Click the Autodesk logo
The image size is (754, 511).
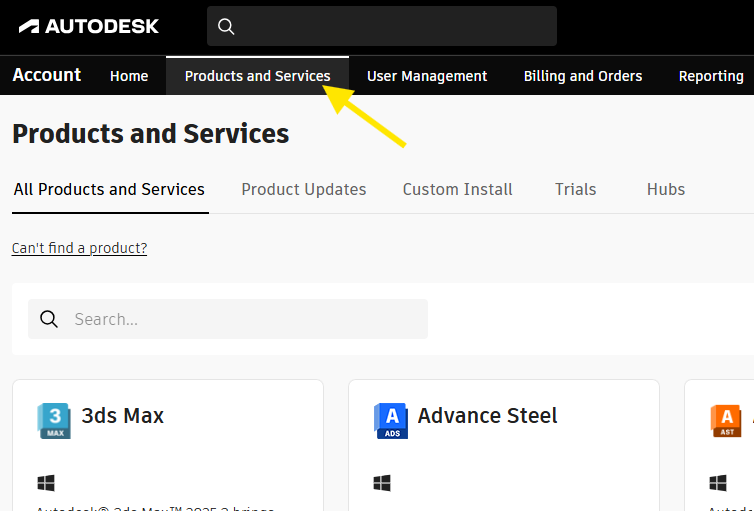tap(88, 26)
